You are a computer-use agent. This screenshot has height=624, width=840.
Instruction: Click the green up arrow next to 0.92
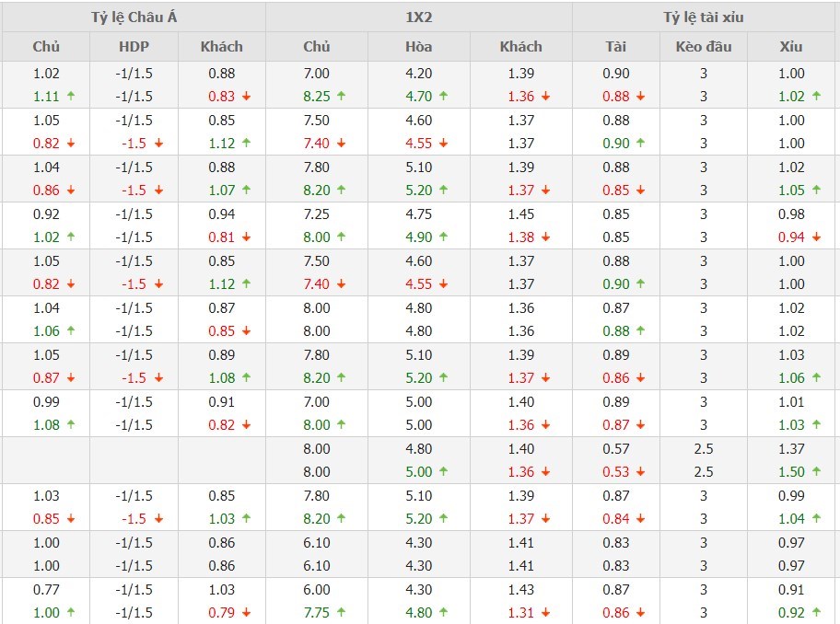[816, 613]
